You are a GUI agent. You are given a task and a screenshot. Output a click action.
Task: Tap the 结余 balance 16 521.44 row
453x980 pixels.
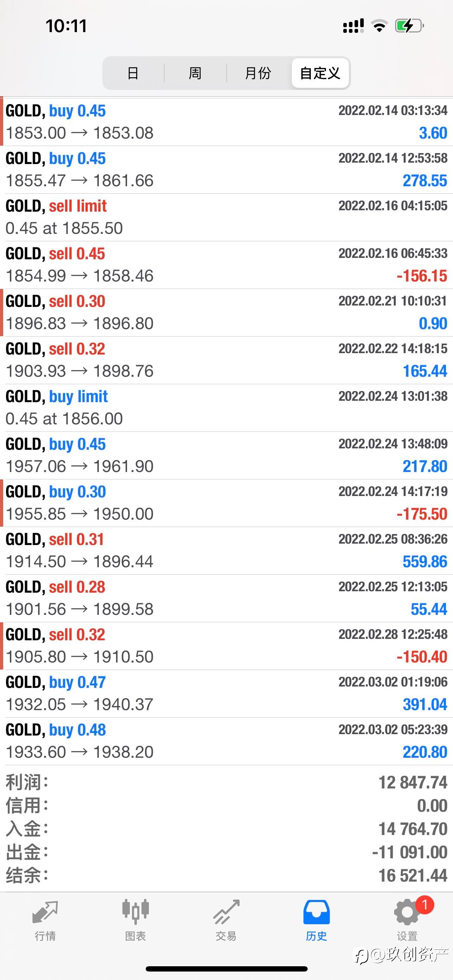(226, 875)
